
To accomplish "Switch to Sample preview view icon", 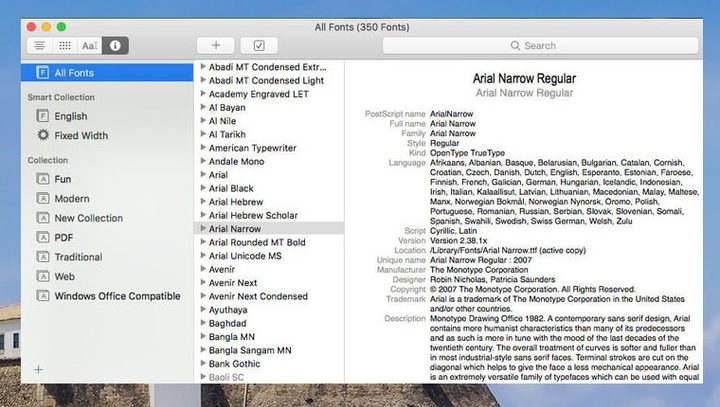I will tap(40, 45).
